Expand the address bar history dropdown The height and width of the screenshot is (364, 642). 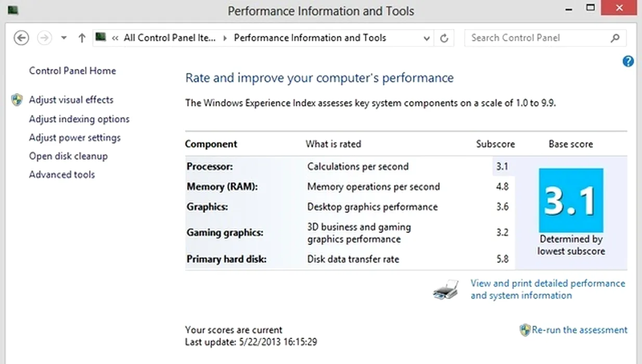pyautogui.click(x=427, y=38)
